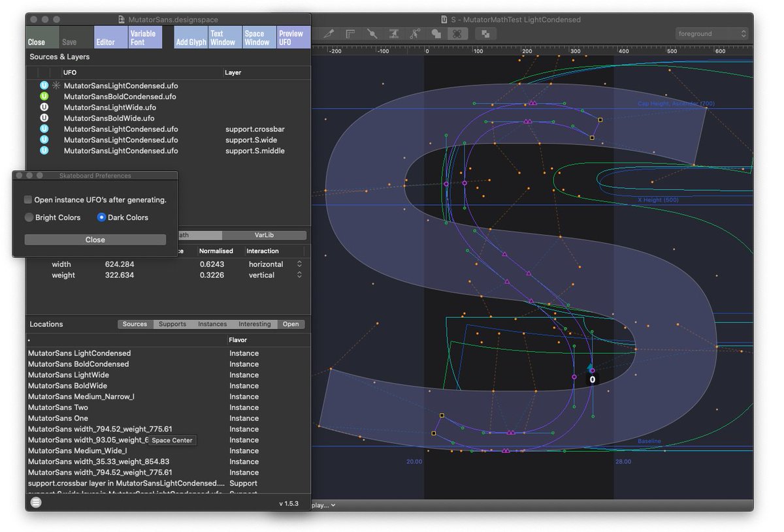Open the foreground layer dropdown
784x532 pixels.
tap(711, 33)
